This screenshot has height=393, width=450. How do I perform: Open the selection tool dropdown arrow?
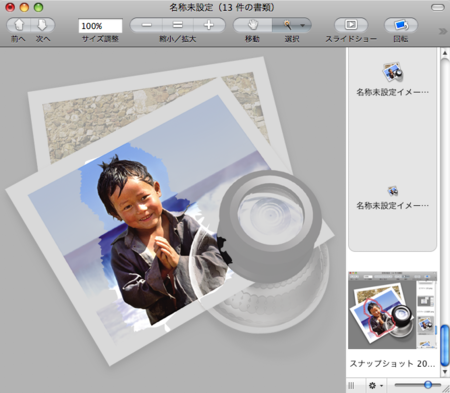point(302,25)
